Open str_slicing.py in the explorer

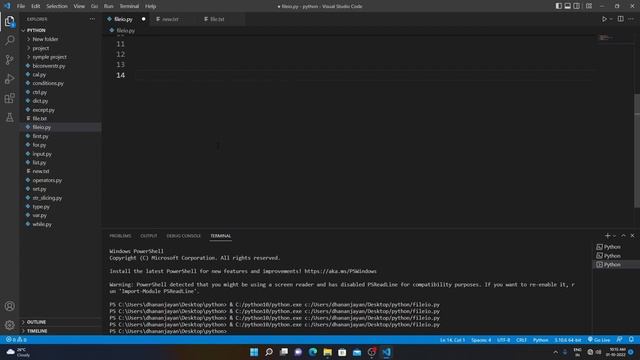coord(60,198)
